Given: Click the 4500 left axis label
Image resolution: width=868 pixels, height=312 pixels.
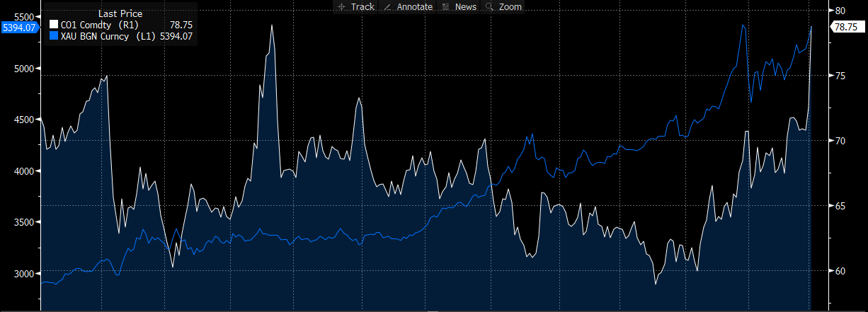Looking at the screenshot, I should point(24,120).
